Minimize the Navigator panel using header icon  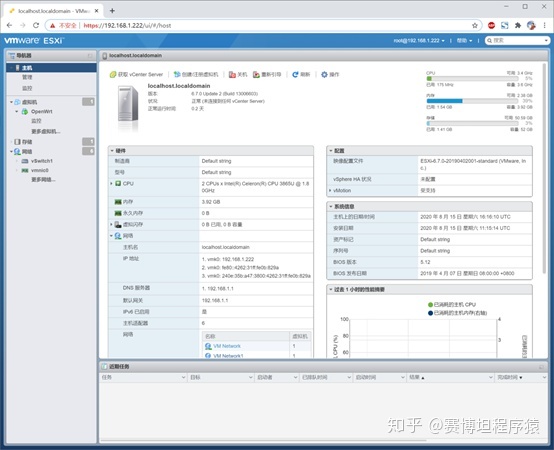90,56
